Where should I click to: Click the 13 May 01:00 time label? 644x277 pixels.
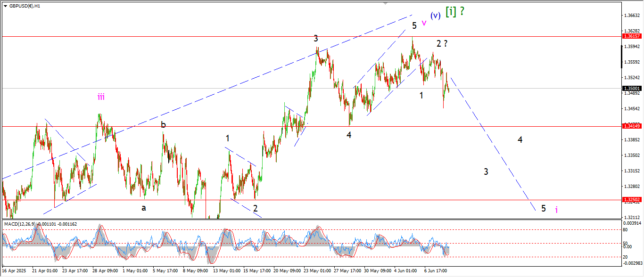coord(226,271)
